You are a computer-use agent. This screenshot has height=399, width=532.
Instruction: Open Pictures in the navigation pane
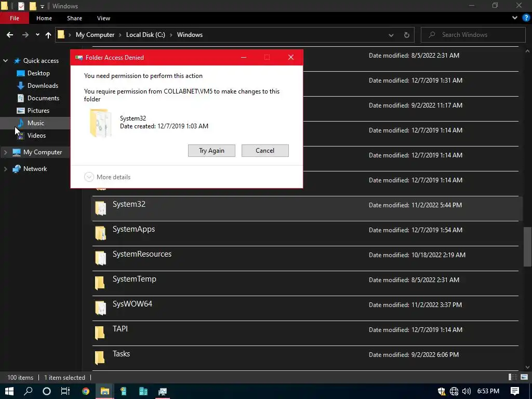click(38, 111)
